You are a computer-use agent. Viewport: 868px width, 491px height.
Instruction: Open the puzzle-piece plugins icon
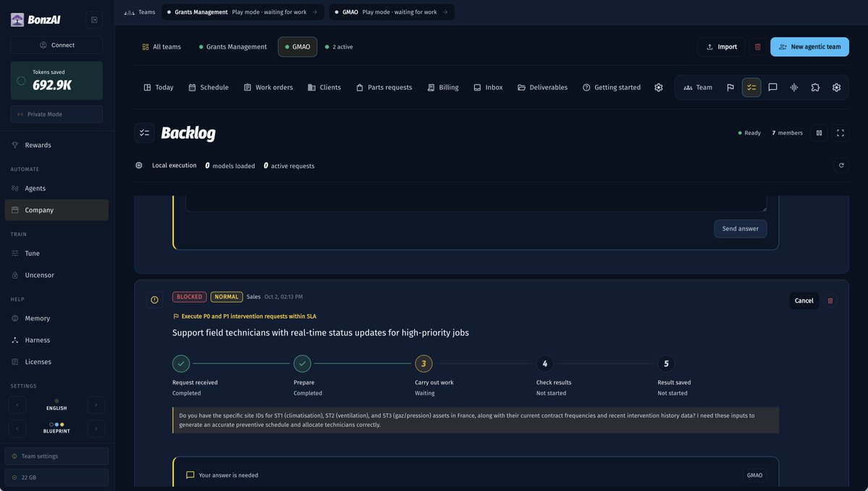[x=815, y=88]
